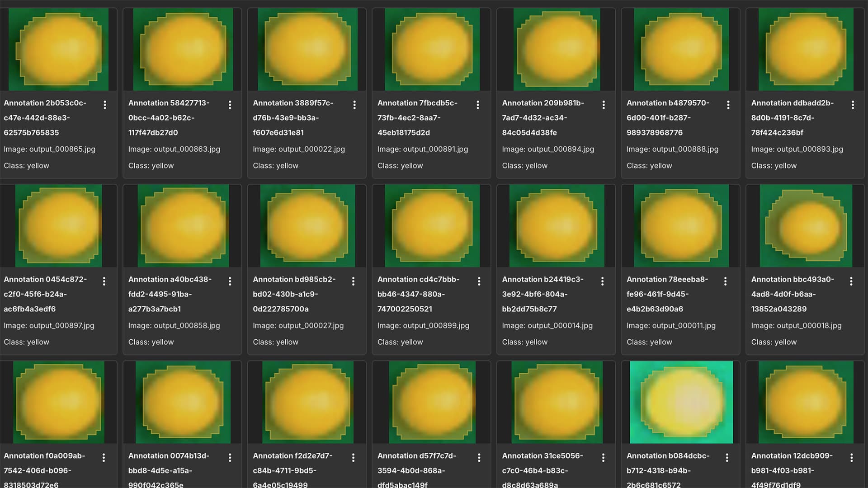Open options menu for Annotation f0a009ab
The width and height of the screenshot is (868, 488).
(104, 458)
